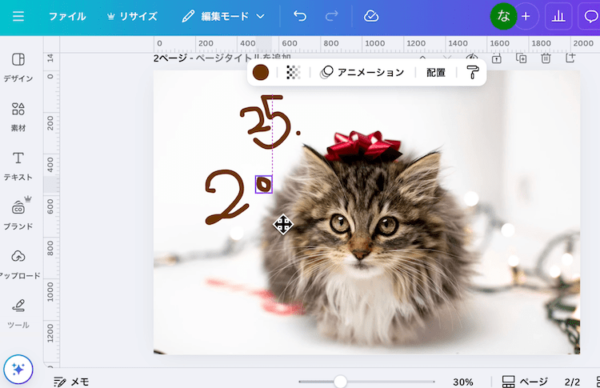Screen dimensions: 600x388
Task: Open the ツール drawing panel
Action: pyautogui.click(x=18, y=314)
